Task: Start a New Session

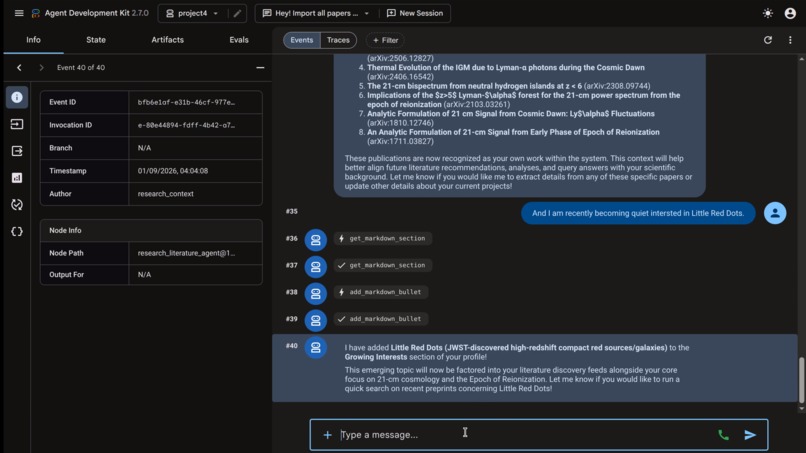Action: point(415,13)
